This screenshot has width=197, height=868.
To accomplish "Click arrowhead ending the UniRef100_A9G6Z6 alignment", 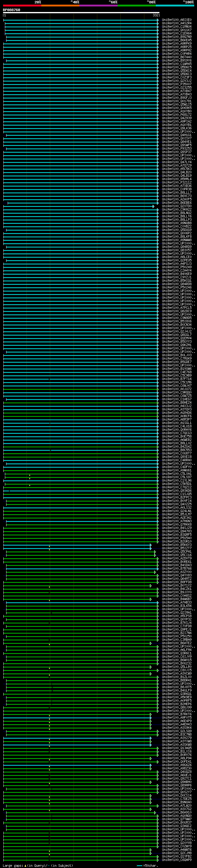I will (x=151, y=765).
